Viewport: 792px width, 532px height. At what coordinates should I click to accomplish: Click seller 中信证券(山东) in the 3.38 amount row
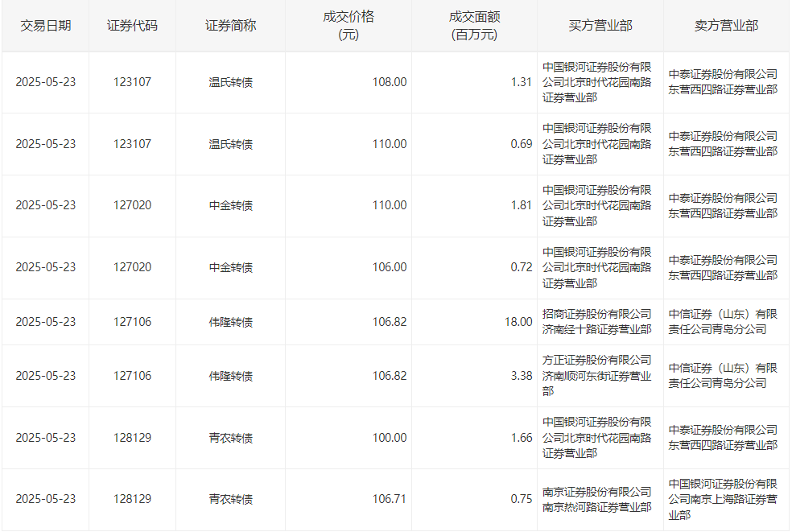(x=723, y=376)
